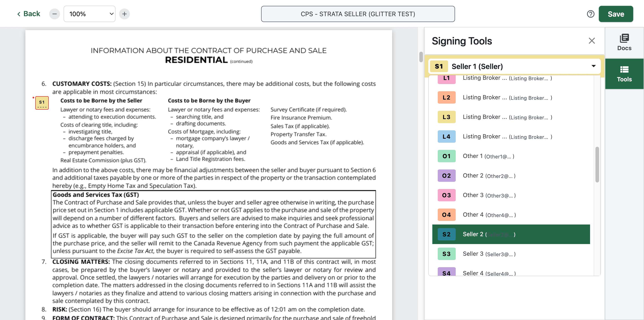Pick Seller 3 from the signer list
The width and height of the screenshot is (644, 320).
(x=511, y=254)
